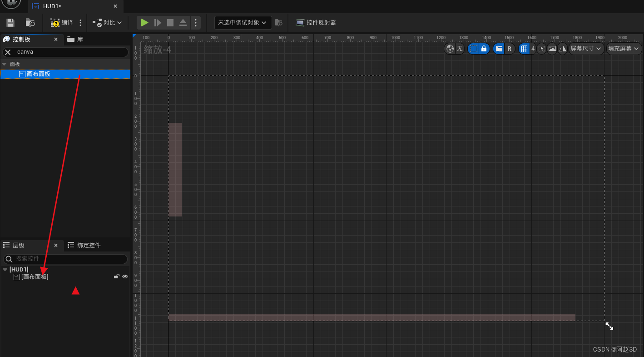Viewport: 644px width, 357px height.
Task: Save the HUD1 widget blueprint
Action: click(10, 23)
